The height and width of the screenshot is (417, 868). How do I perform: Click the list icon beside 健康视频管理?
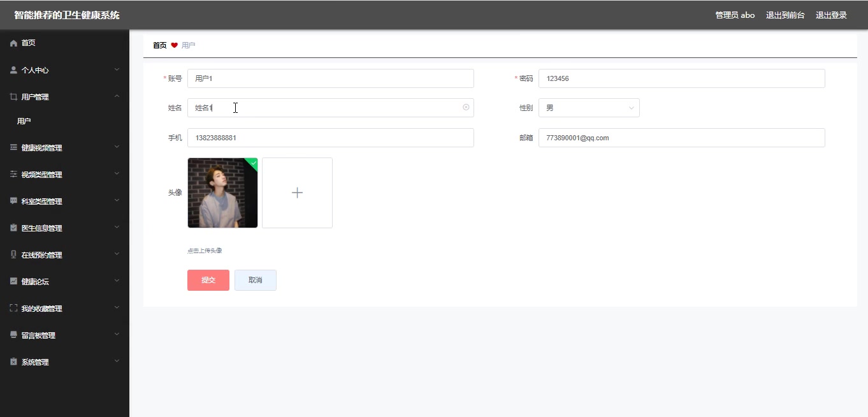(13, 147)
